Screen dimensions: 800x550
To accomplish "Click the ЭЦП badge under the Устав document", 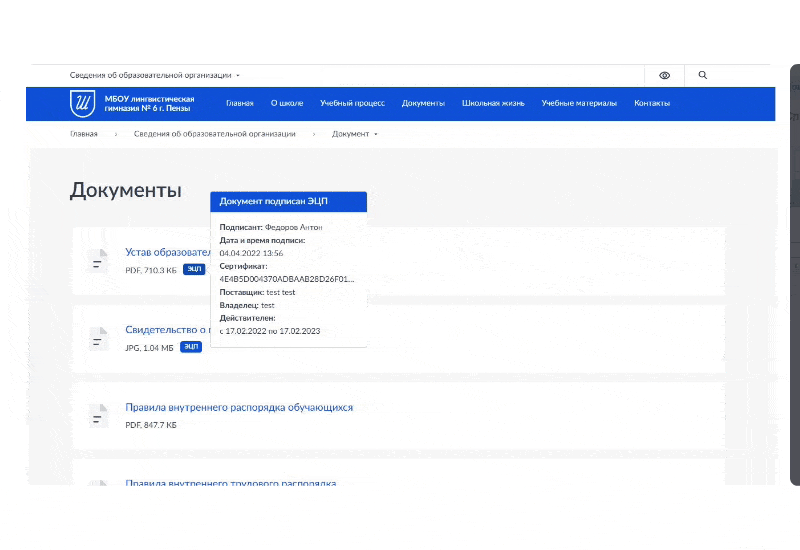I will click(194, 269).
